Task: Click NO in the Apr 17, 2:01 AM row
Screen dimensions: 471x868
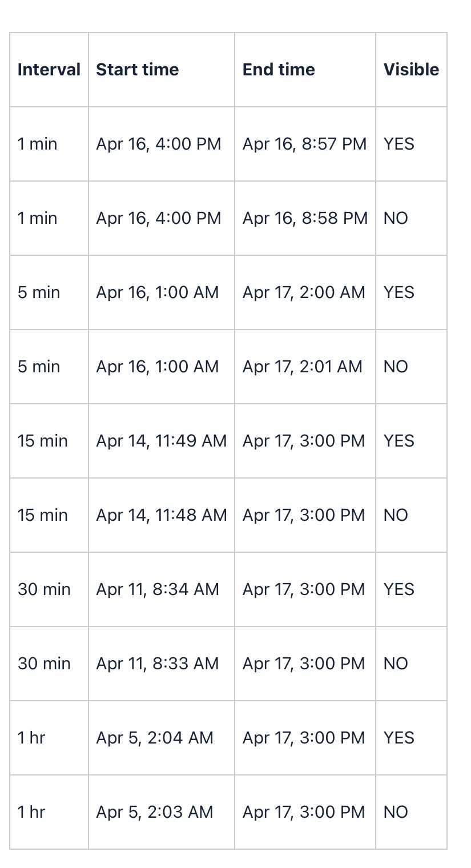Action: tap(396, 367)
